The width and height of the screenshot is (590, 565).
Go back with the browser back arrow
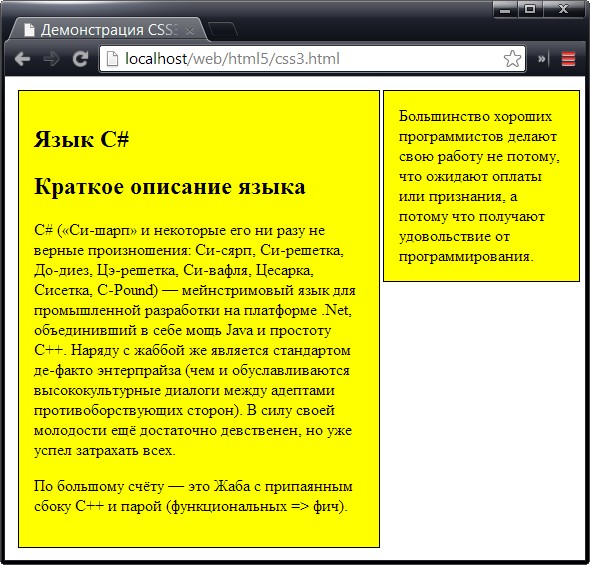pos(22,59)
